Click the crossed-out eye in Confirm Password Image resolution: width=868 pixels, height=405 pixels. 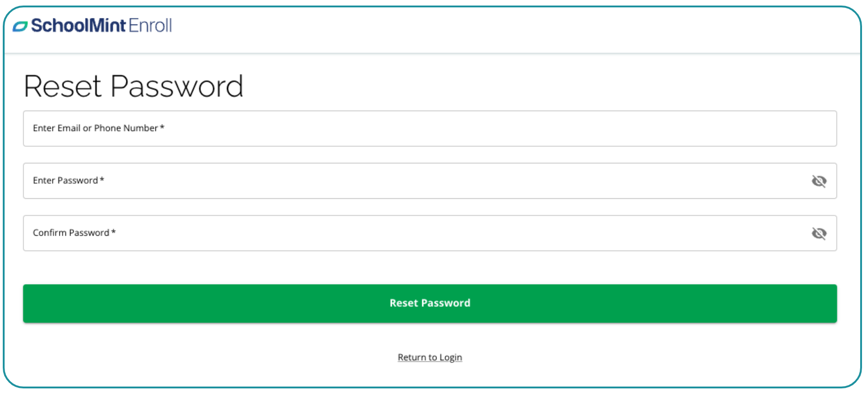[x=819, y=233]
